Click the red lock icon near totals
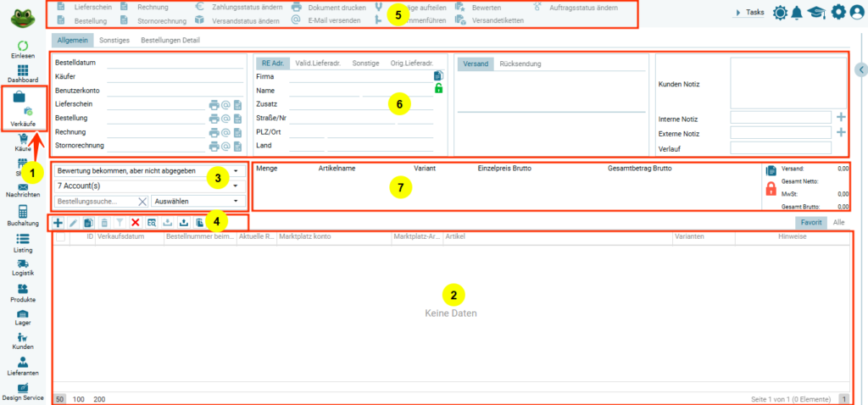 click(x=771, y=190)
